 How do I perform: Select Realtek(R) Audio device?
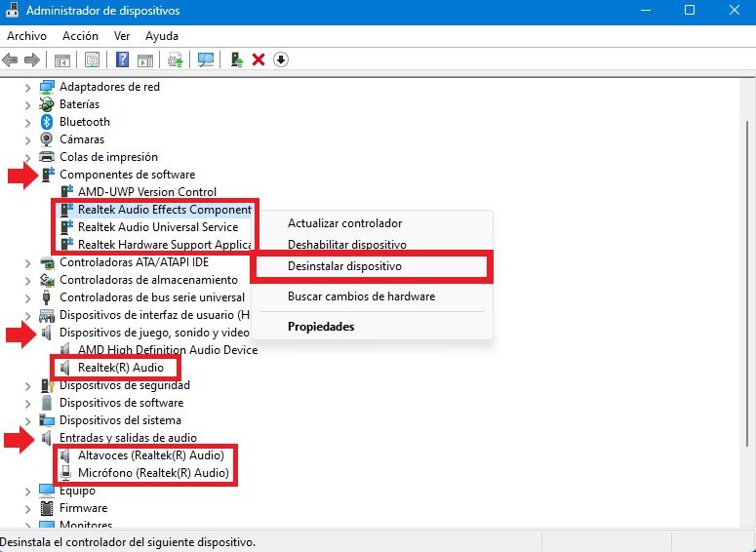tap(121, 368)
